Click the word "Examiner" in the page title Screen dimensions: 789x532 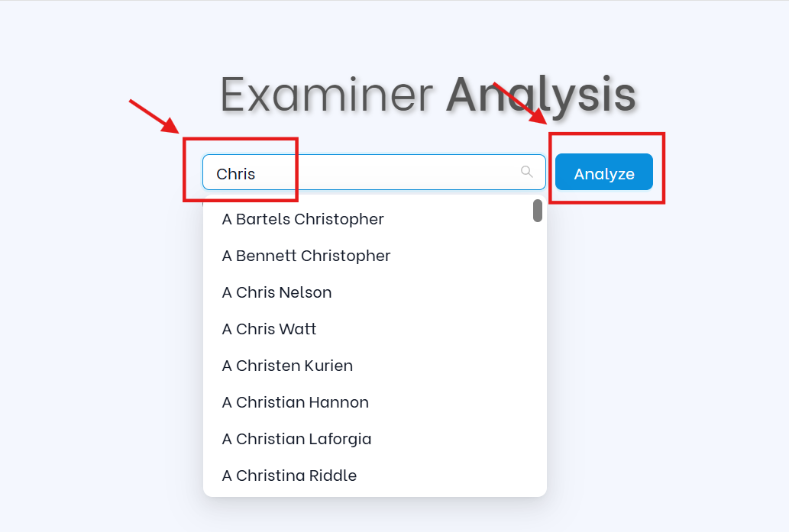pos(326,95)
